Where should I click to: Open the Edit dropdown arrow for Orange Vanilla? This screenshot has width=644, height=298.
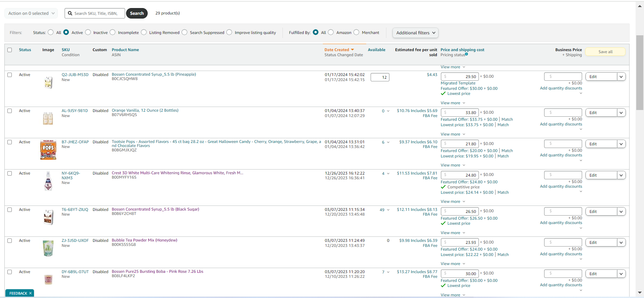pyautogui.click(x=621, y=113)
